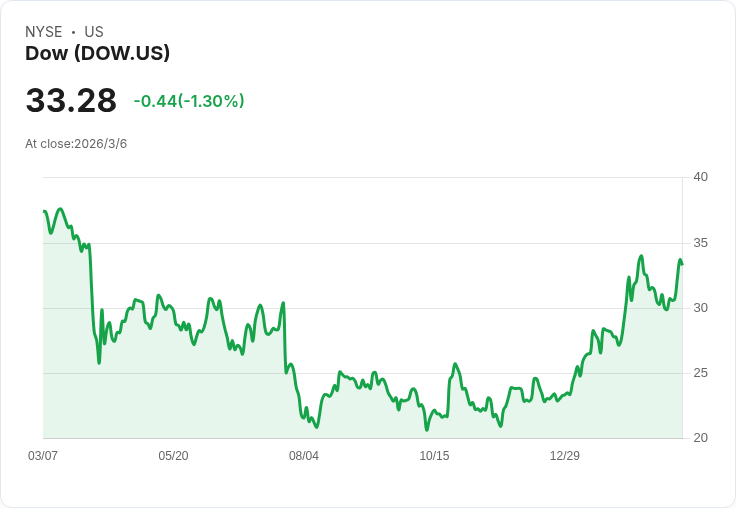The height and width of the screenshot is (508, 736).
Task: Select the 05/20 date axis label
Action: point(173,456)
